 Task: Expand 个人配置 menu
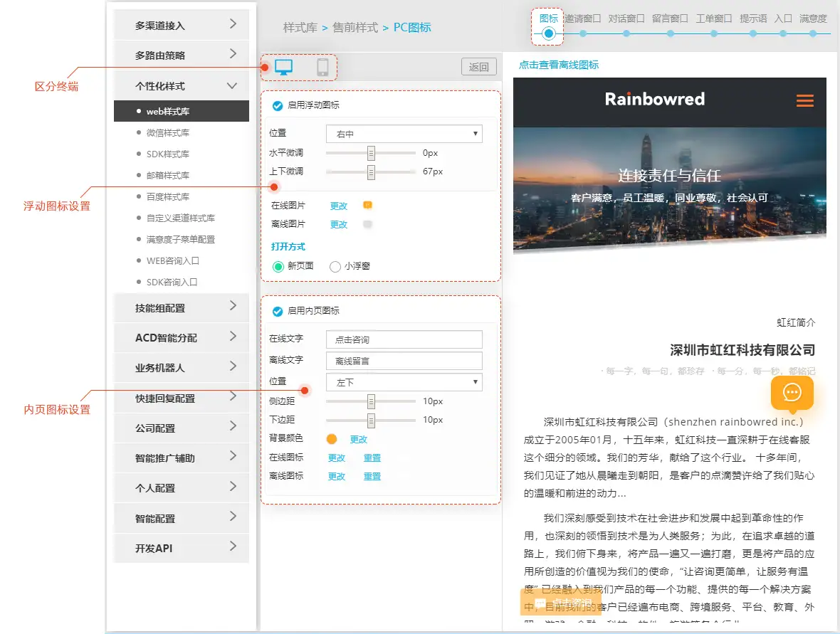[181, 488]
